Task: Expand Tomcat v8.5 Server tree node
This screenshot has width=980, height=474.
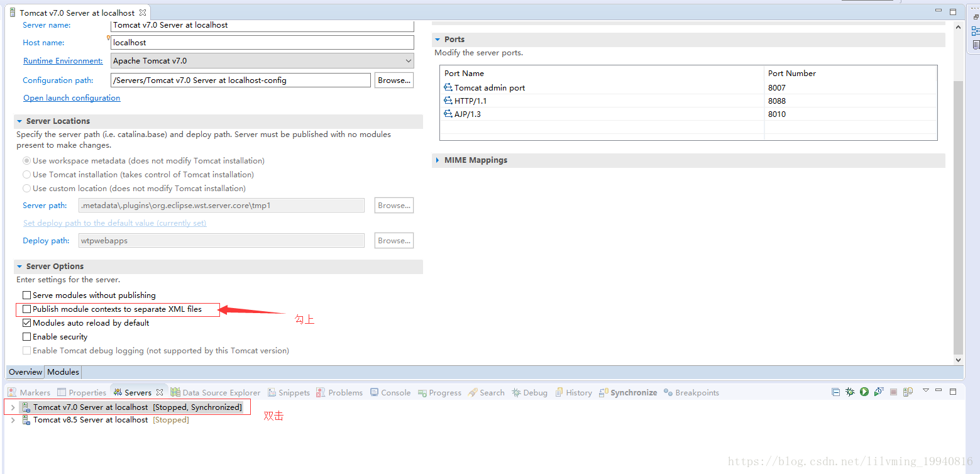Action: 13,420
